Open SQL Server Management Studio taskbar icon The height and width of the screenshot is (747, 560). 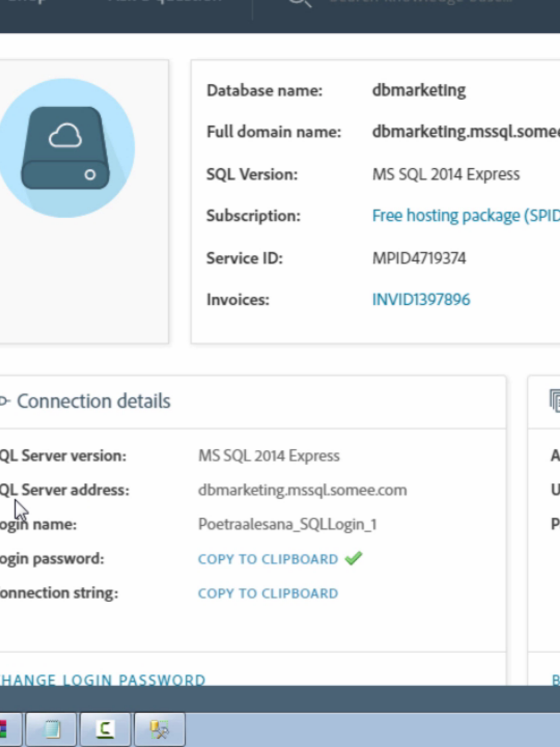160,729
